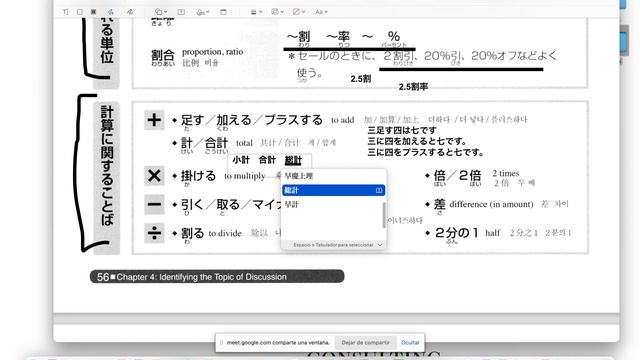Screen dimensions: 640x360
Task: Click the words 'to multiply'
Action: (x=244, y=176)
